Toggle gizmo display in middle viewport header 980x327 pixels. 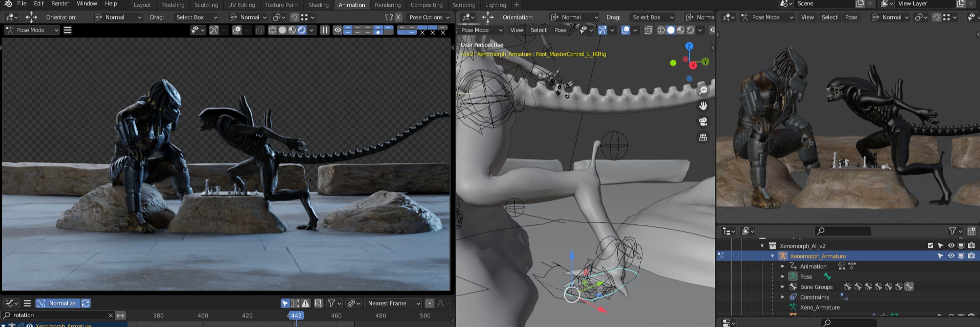[602, 30]
